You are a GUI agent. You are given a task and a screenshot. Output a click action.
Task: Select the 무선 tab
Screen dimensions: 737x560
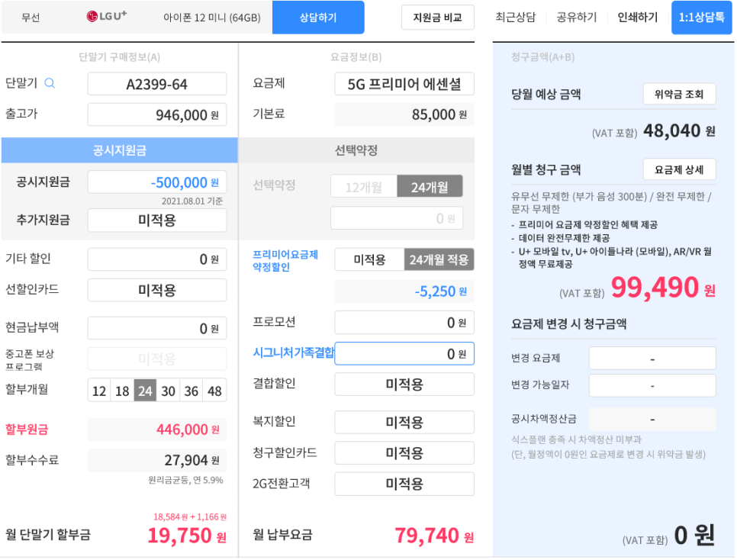pyautogui.click(x=31, y=18)
